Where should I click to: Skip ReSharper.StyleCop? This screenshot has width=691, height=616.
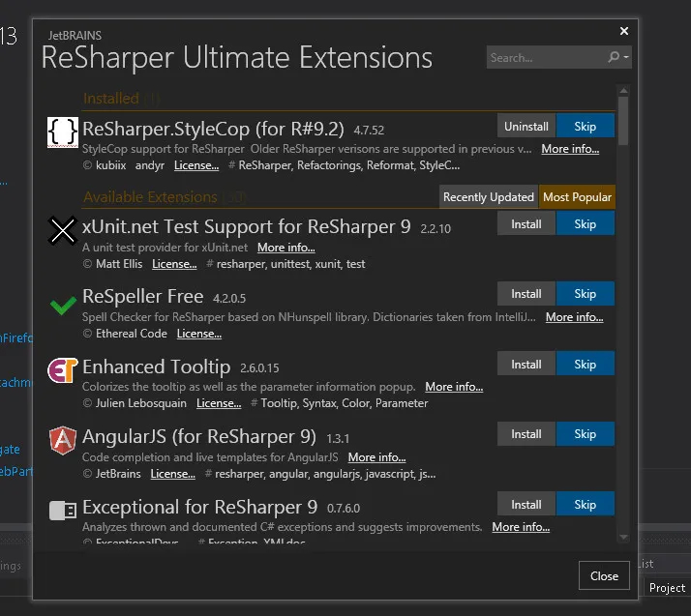pos(585,126)
